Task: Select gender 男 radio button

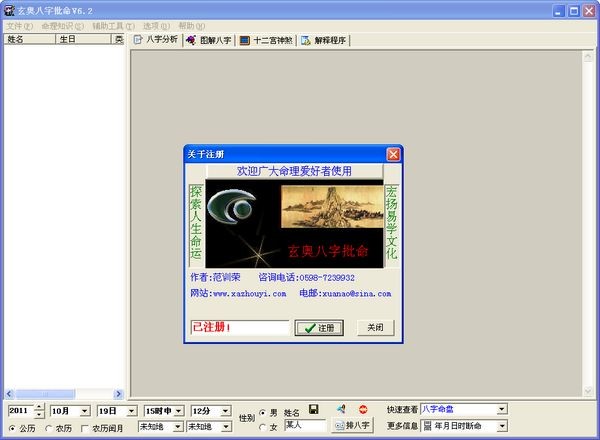Action: (262, 413)
